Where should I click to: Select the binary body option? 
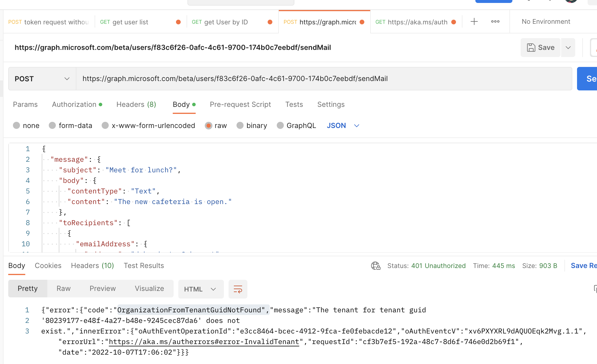[x=252, y=125]
